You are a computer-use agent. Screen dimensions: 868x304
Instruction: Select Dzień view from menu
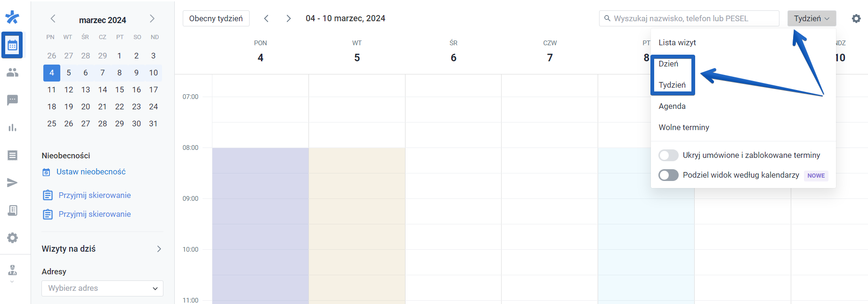click(x=668, y=64)
